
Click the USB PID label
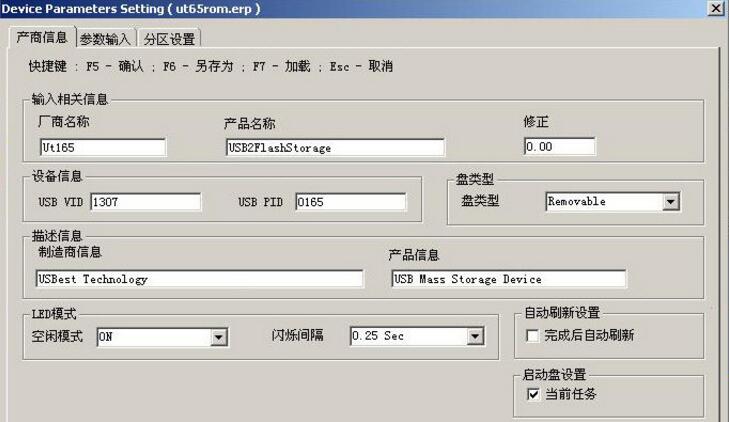pyautogui.click(x=260, y=202)
